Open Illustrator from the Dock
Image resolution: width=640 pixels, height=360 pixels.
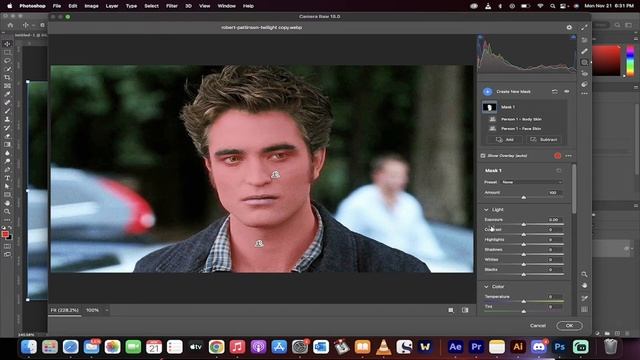point(518,347)
